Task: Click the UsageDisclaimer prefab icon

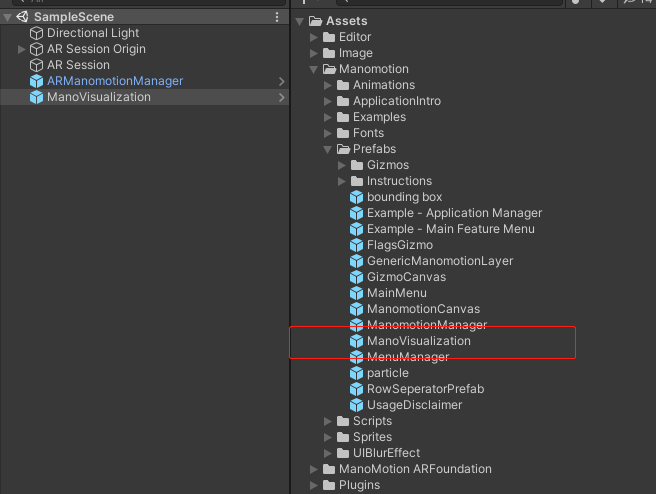Action: (x=356, y=405)
